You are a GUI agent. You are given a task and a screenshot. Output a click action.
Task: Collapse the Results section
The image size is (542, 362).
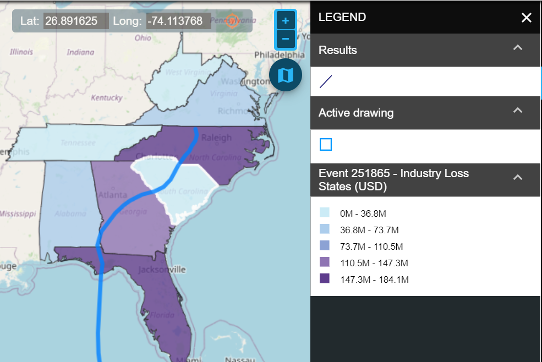(517, 48)
